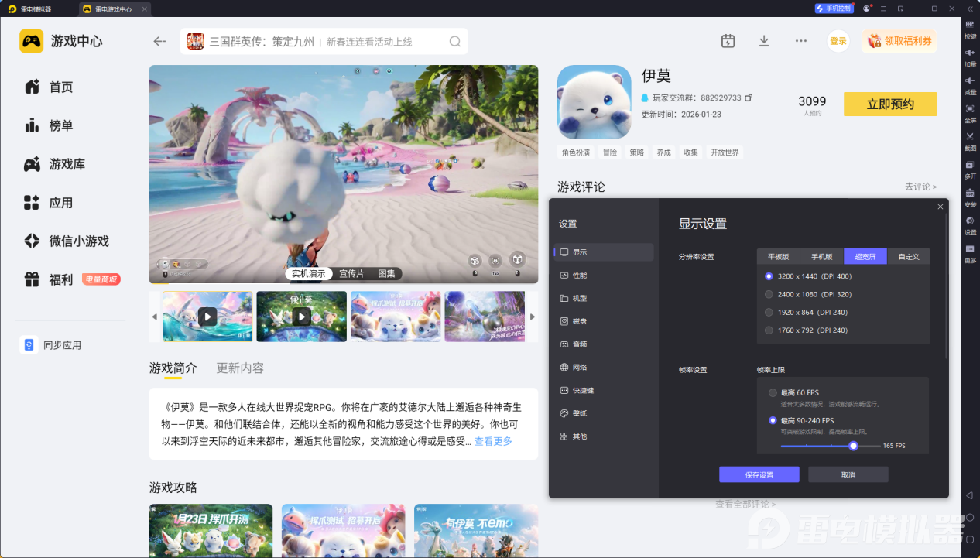
Task: Click the 手机控制 phone control badge
Action: [834, 9]
